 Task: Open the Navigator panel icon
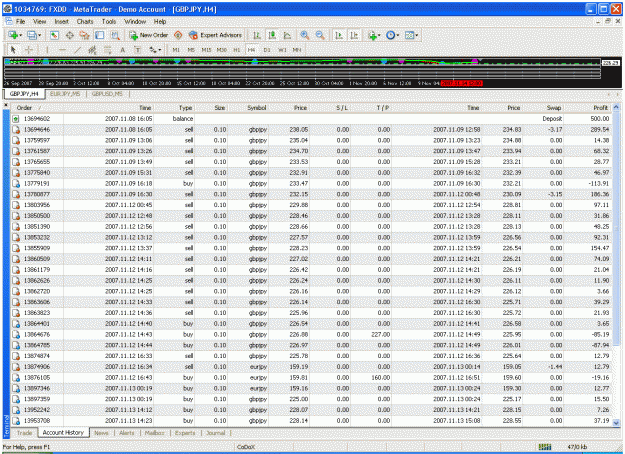point(85,35)
